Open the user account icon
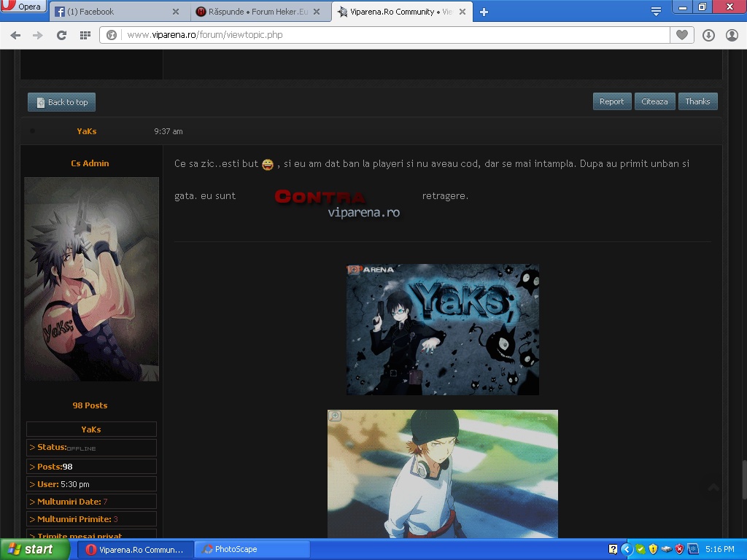The height and width of the screenshot is (560, 747). (732, 35)
